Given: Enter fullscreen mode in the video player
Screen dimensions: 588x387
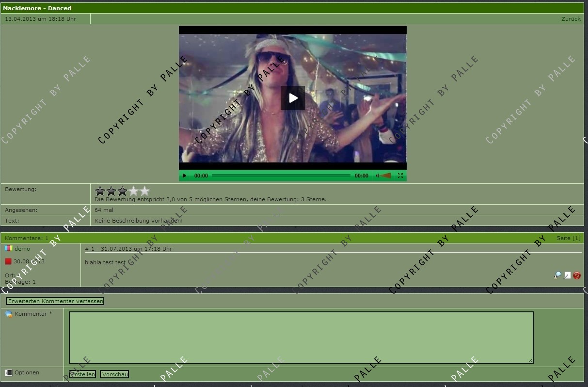Looking at the screenshot, I should [400, 176].
